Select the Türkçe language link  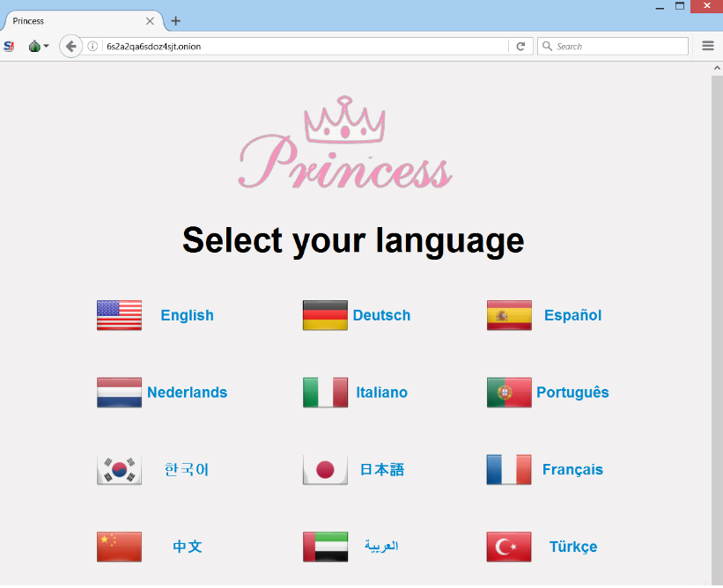pos(573,547)
